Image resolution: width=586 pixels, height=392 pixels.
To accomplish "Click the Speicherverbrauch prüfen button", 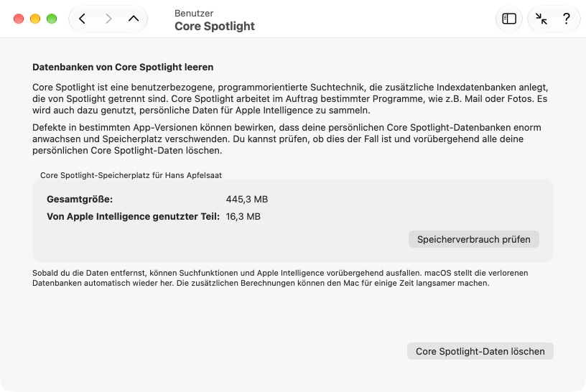I will click(473, 239).
